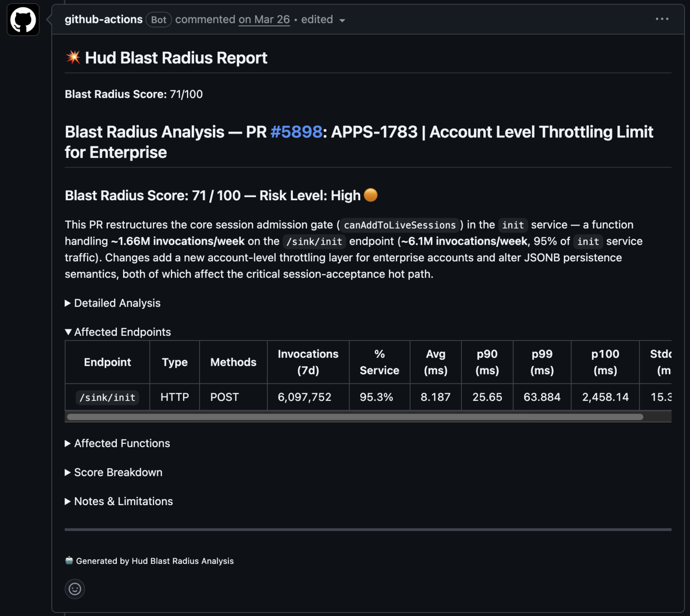Image resolution: width=690 pixels, height=616 pixels.
Task: Click the canAddToLiveSessions code text
Action: point(400,225)
